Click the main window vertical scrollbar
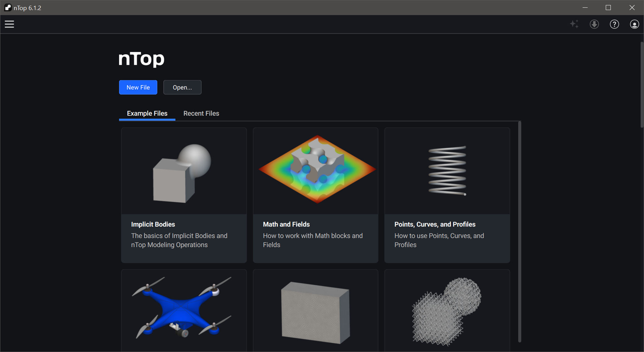Viewport: 644px width, 352px height. point(642,85)
